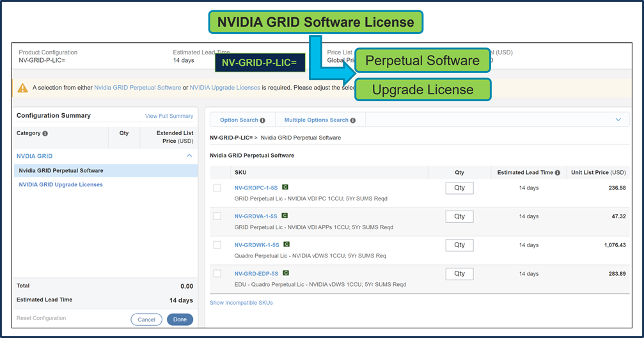Click the 236.58 unit list price
Viewport: 644px width, 338px height.
[617, 188]
